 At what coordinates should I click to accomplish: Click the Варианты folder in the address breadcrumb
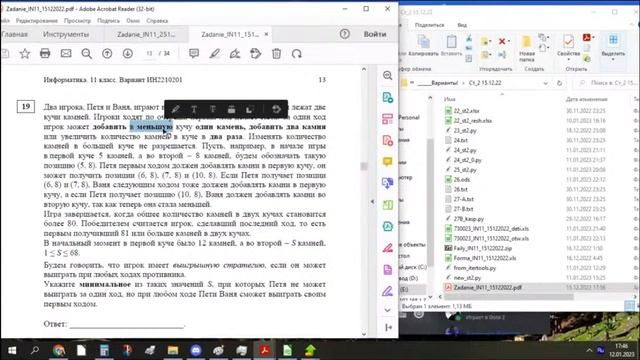(x=438, y=83)
